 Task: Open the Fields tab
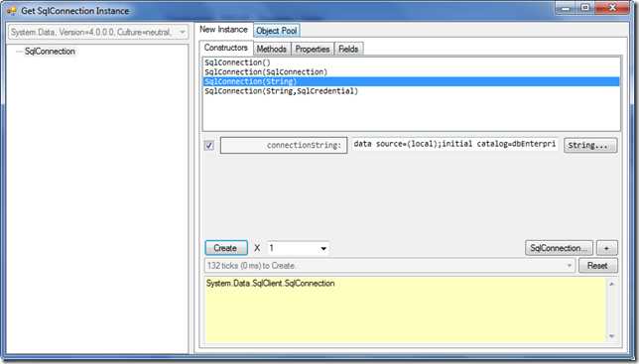point(348,49)
